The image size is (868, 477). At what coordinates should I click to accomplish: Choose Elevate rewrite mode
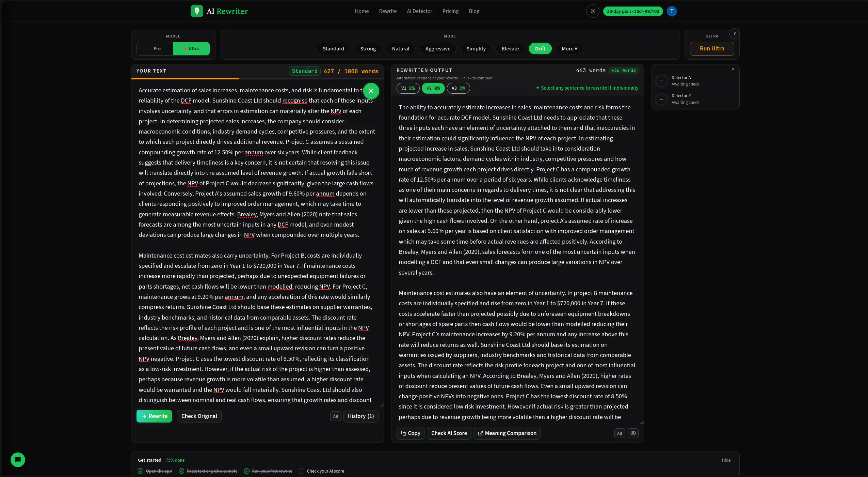[510, 49]
